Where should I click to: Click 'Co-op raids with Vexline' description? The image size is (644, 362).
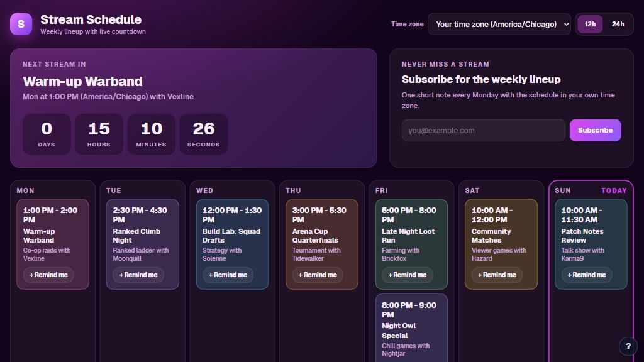(x=47, y=255)
